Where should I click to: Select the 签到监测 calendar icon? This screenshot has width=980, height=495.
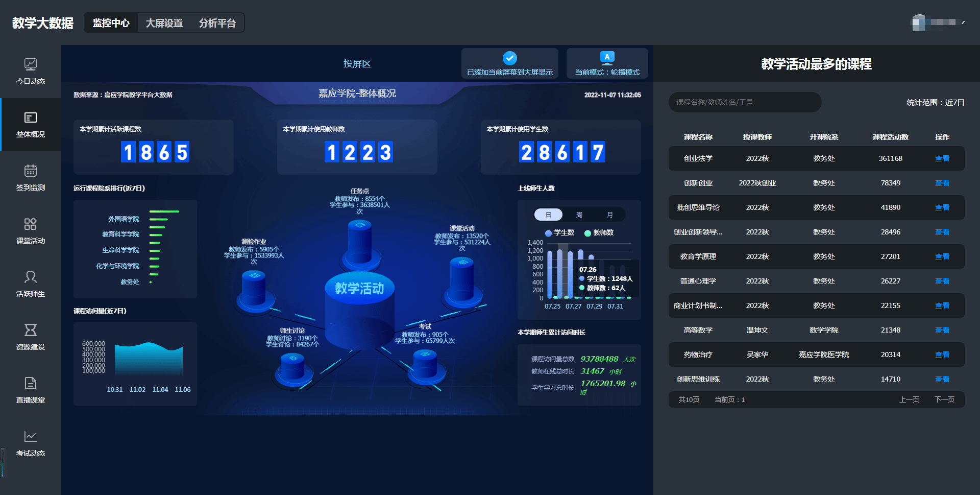(x=31, y=171)
